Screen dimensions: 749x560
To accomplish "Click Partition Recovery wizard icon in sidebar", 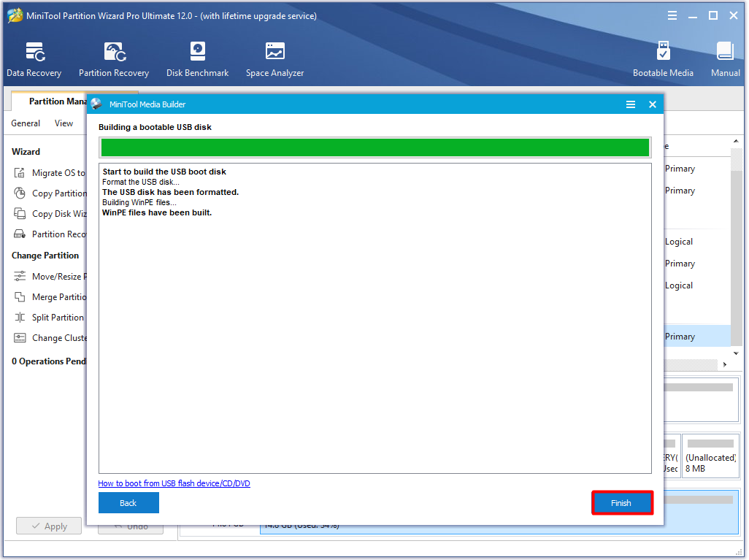I will [x=20, y=234].
